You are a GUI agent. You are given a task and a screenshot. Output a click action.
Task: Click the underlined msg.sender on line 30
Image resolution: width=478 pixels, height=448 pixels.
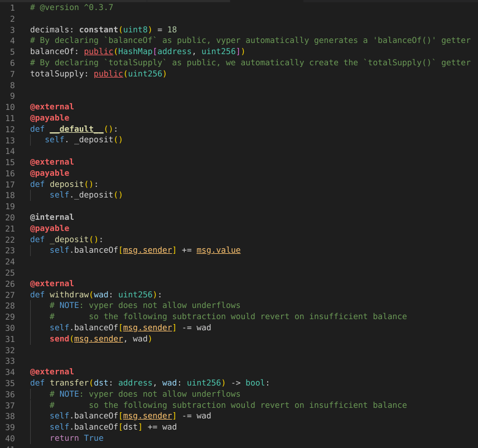pyautogui.click(x=147, y=327)
